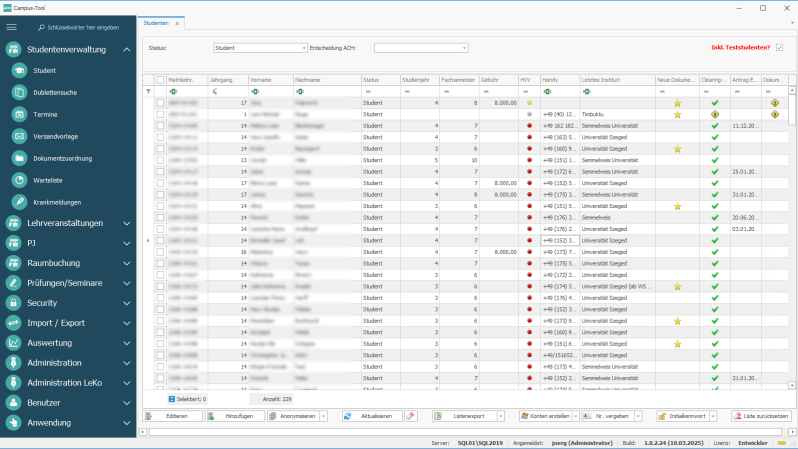The width and height of the screenshot is (798, 449).
Task: Sort by the Jahrgang column header
Action: click(227, 80)
